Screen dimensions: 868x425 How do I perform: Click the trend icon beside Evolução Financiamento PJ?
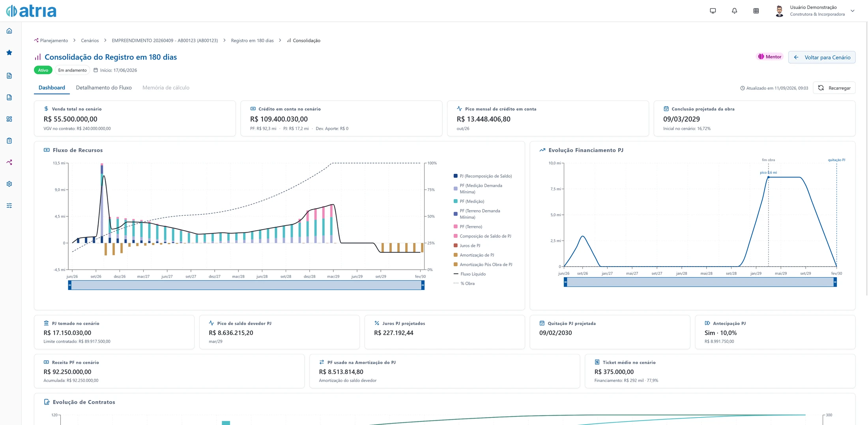542,150
